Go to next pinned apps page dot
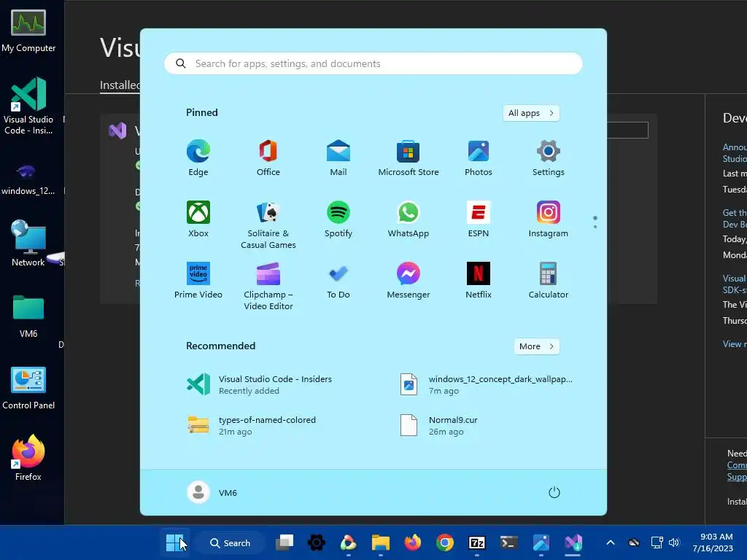747x560 pixels. (x=595, y=227)
